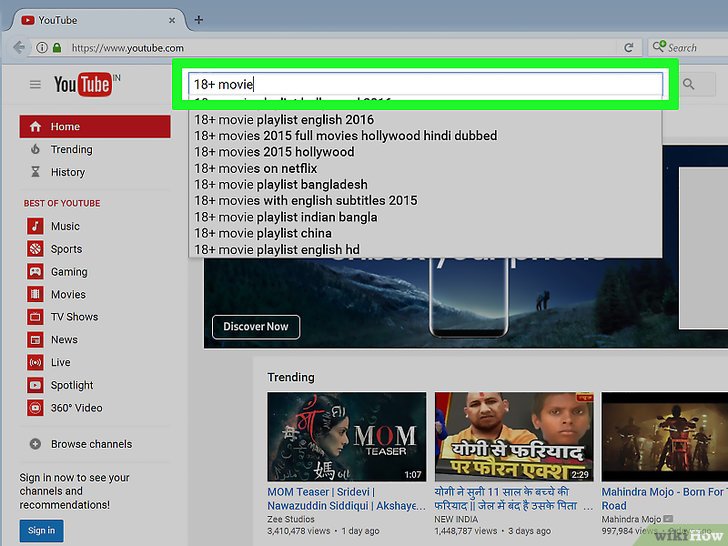Open the YouTube hamburger guide menu
Image resolution: width=728 pixels, height=546 pixels.
[35, 85]
